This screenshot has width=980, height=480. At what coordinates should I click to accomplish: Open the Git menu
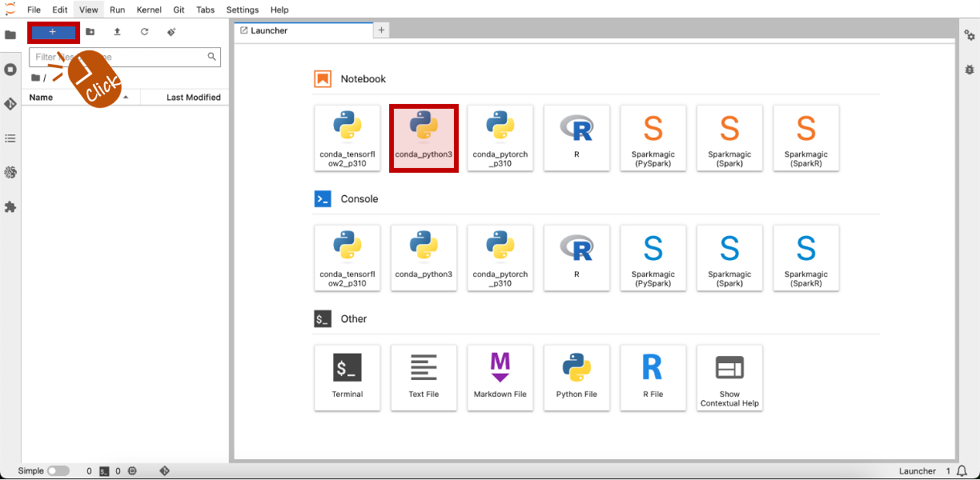[x=179, y=10]
